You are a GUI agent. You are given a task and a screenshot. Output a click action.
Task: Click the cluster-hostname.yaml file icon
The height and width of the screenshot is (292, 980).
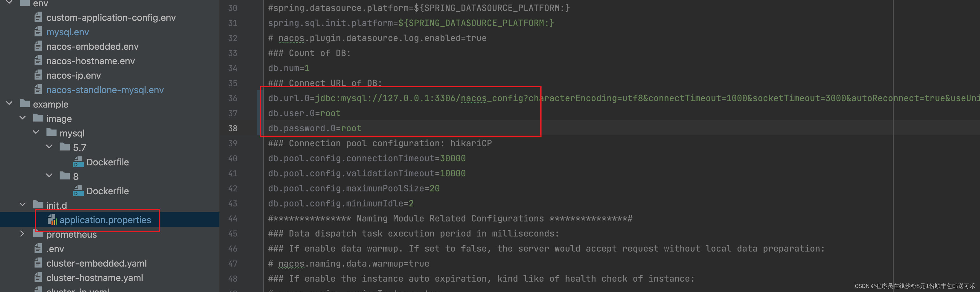tap(38, 277)
